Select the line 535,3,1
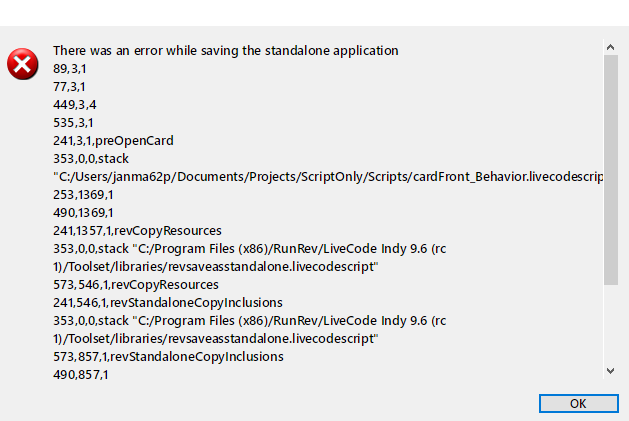The height and width of the screenshot is (421, 629). coord(72,122)
